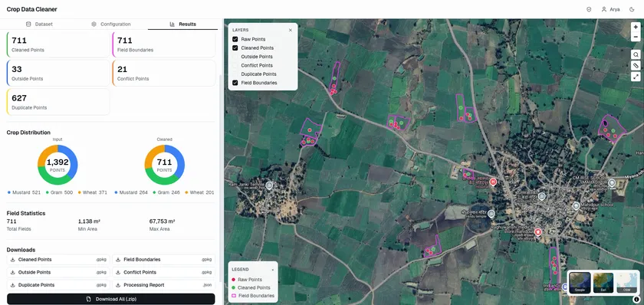Click the 33 Outside Points stat card

tap(58, 74)
